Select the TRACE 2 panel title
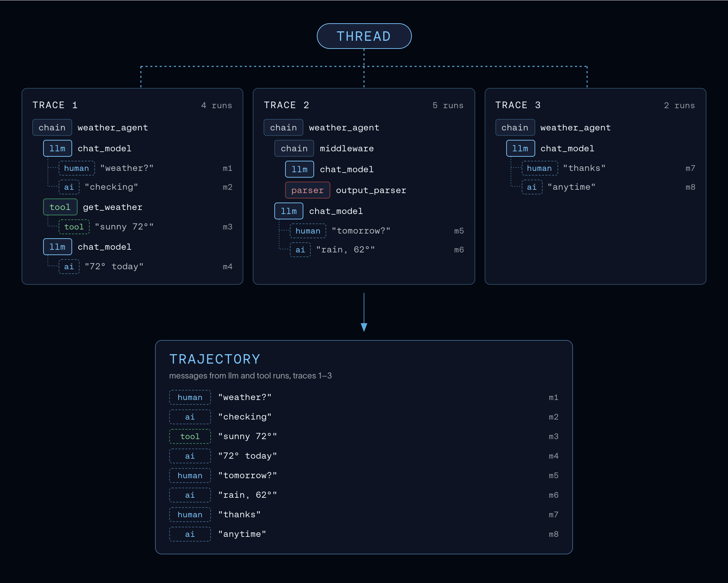 pyautogui.click(x=286, y=105)
